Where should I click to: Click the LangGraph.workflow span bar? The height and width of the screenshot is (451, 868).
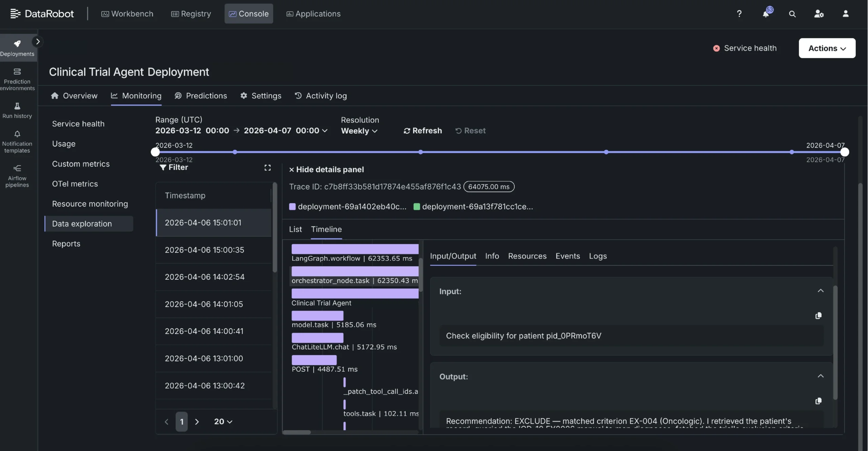tap(355, 249)
